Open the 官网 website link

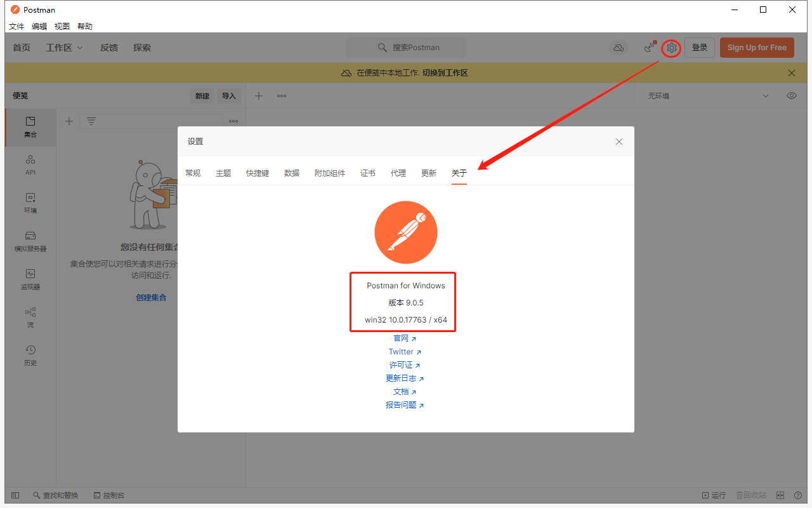[405, 338]
